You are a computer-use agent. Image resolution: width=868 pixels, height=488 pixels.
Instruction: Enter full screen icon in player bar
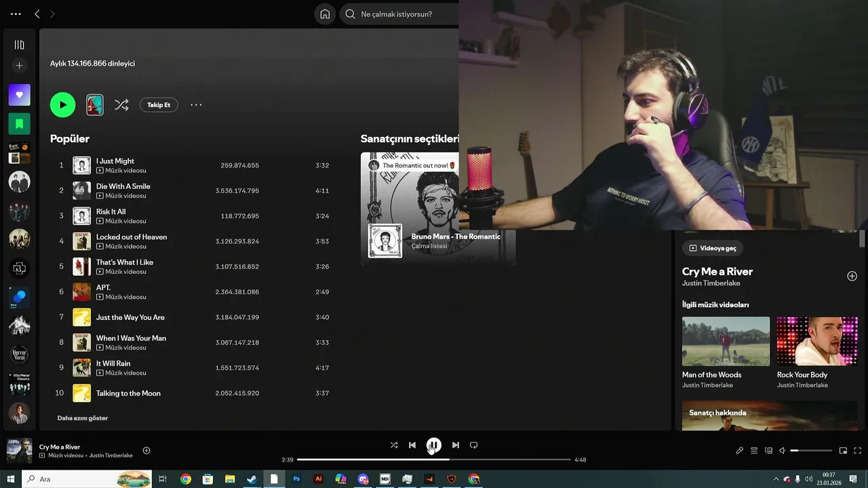(x=857, y=451)
